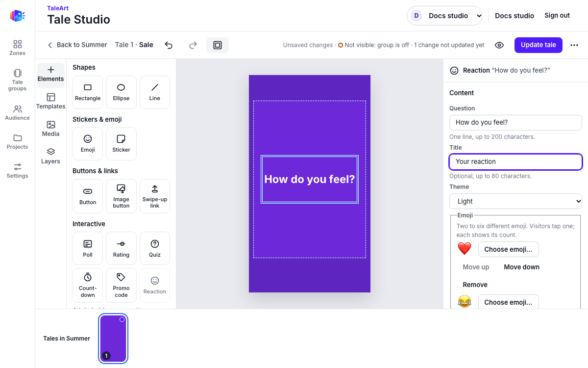Switch to the Templates tab
Image resolution: width=588 pixels, height=368 pixels.
pos(51,102)
